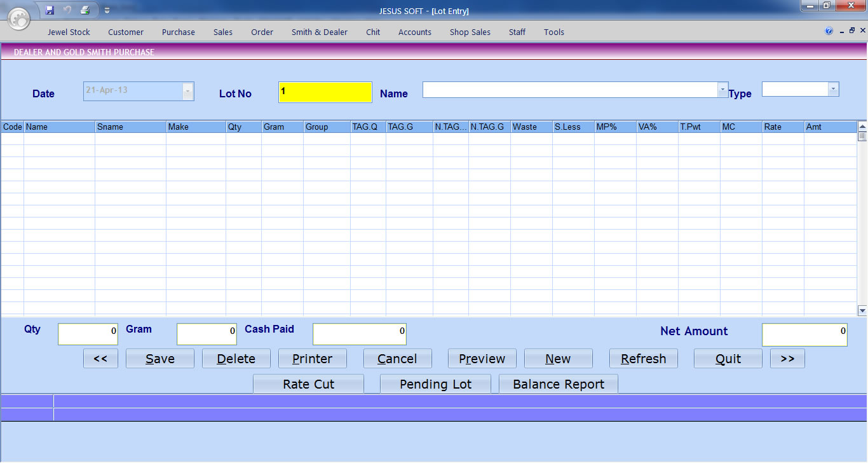Image resolution: width=868 pixels, height=463 pixels.
Task: Open the quick access toolbar customize arrow
Action: click(x=107, y=11)
